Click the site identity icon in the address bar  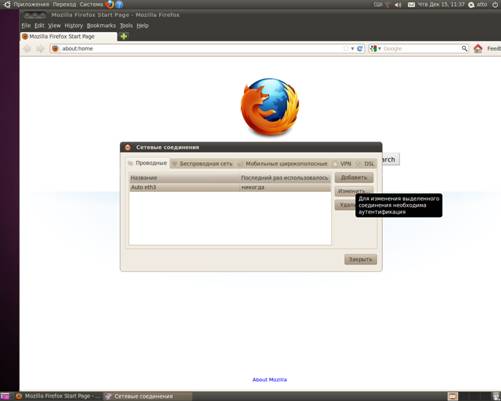[x=55, y=49]
